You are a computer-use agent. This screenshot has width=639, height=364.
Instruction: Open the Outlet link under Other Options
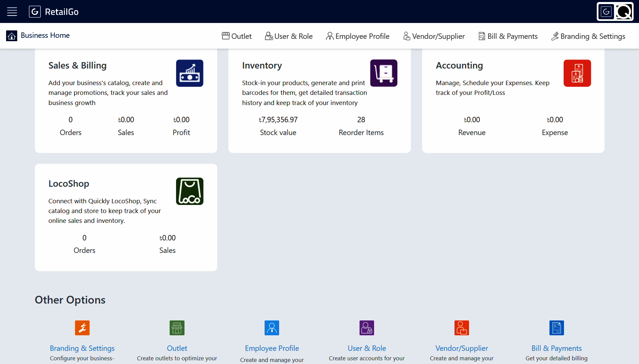tap(177, 348)
